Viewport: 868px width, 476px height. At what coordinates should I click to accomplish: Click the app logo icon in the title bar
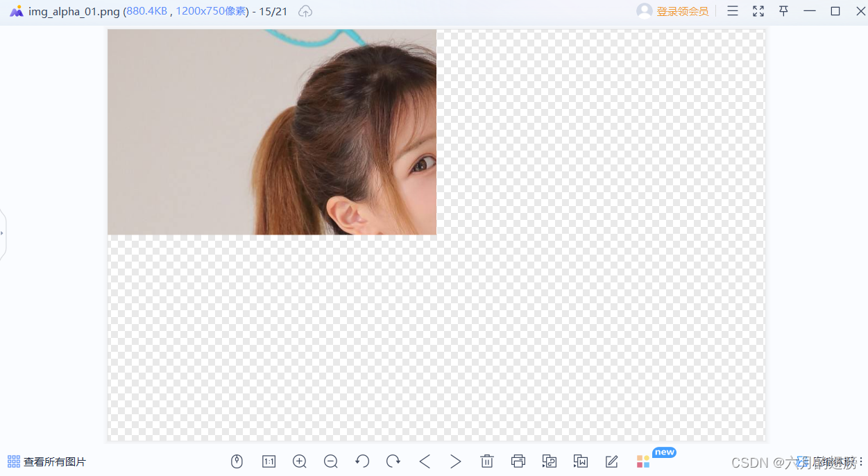17,11
